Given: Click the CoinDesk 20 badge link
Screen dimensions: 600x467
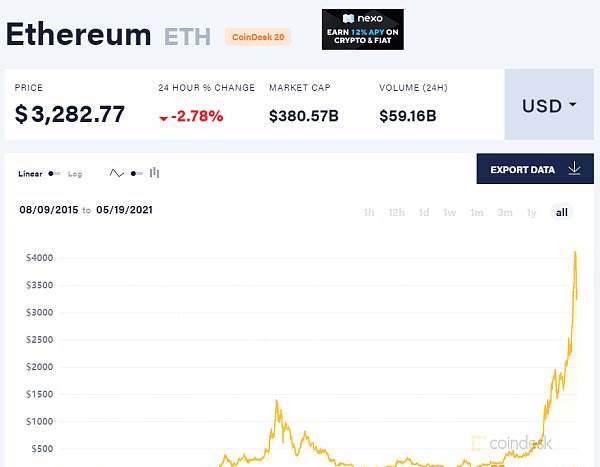Looking at the screenshot, I should (x=258, y=37).
